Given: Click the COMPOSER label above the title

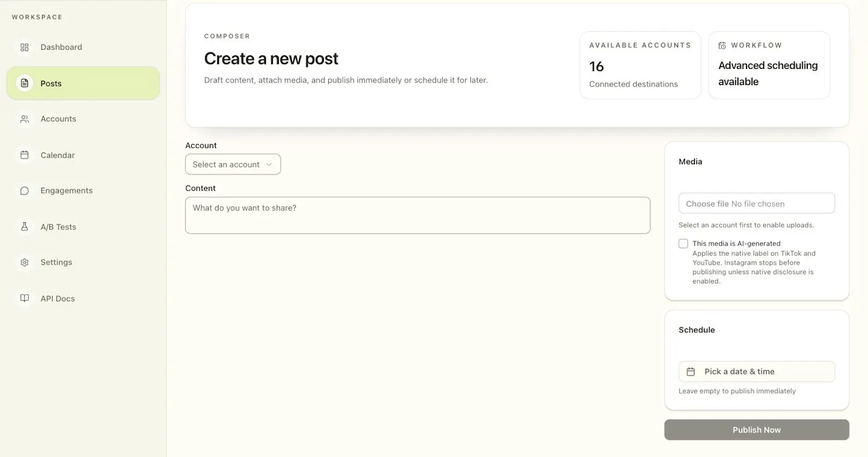Looking at the screenshot, I should 227,36.
